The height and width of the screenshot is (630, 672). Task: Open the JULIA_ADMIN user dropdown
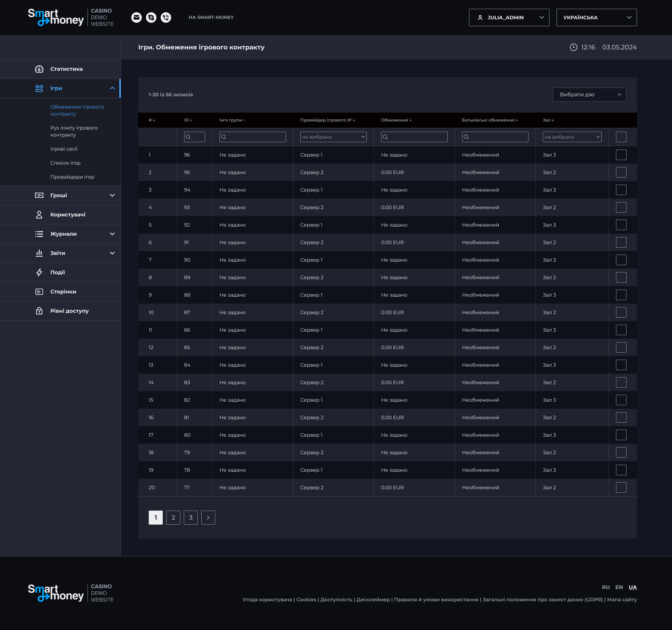pyautogui.click(x=509, y=18)
